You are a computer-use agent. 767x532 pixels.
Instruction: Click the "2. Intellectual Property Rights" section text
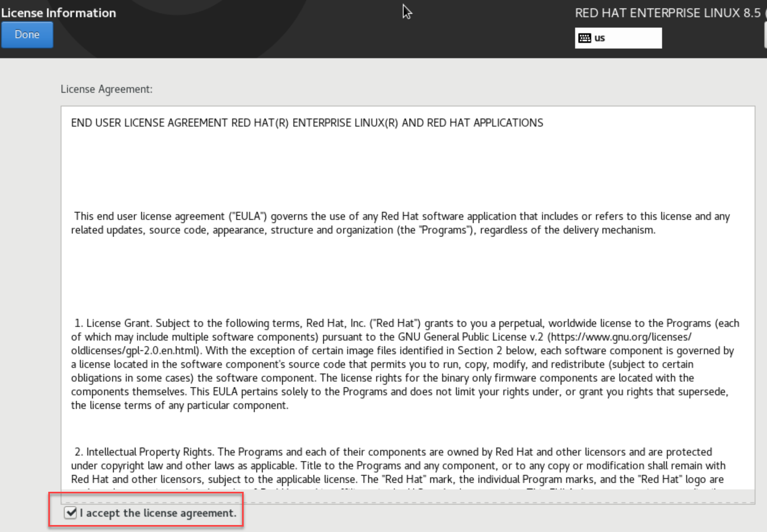150,452
